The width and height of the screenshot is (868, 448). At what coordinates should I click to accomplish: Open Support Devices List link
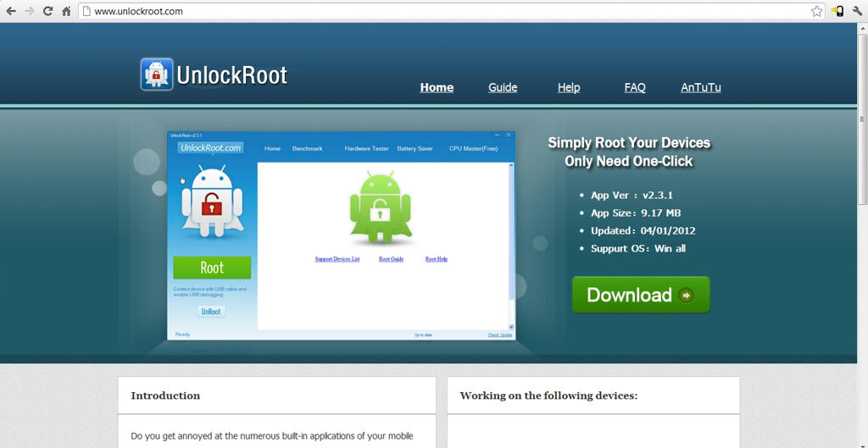click(337, 259)
